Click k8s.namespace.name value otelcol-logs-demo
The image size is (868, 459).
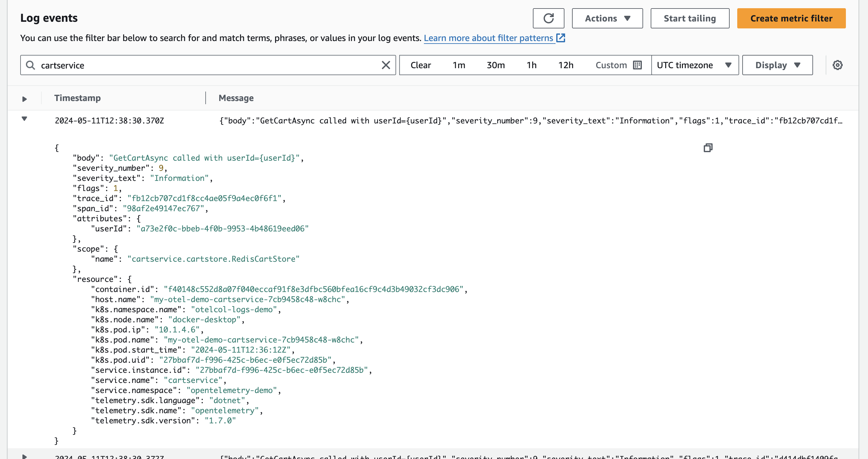coord(234,309)
